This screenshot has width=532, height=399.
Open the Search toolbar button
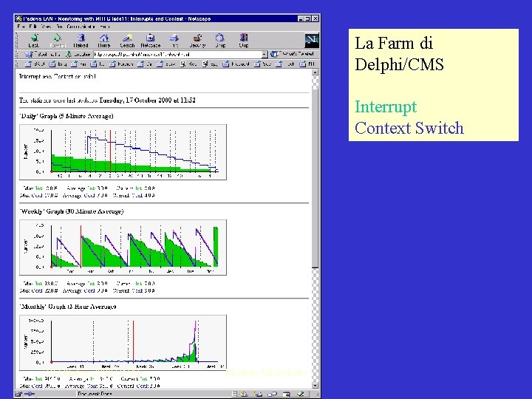point(127,41)
